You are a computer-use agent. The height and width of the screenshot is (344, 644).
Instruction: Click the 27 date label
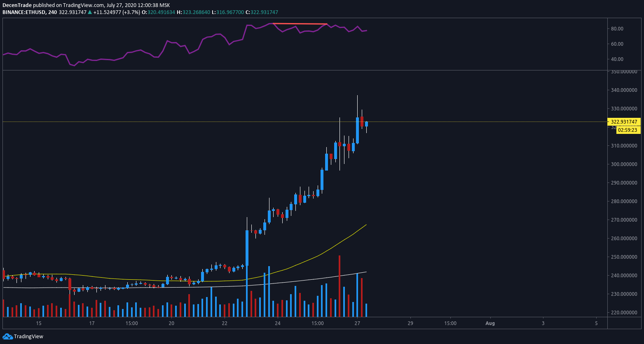point(357,323)
